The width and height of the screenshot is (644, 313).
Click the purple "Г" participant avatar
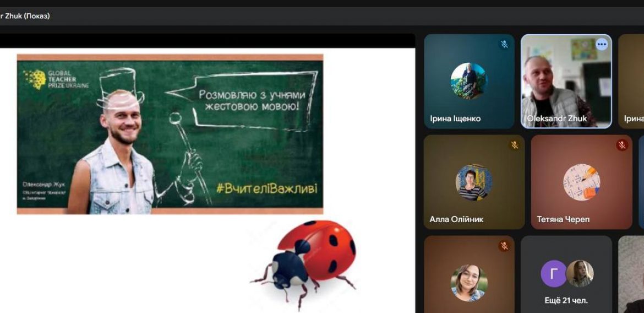(553, 274)
